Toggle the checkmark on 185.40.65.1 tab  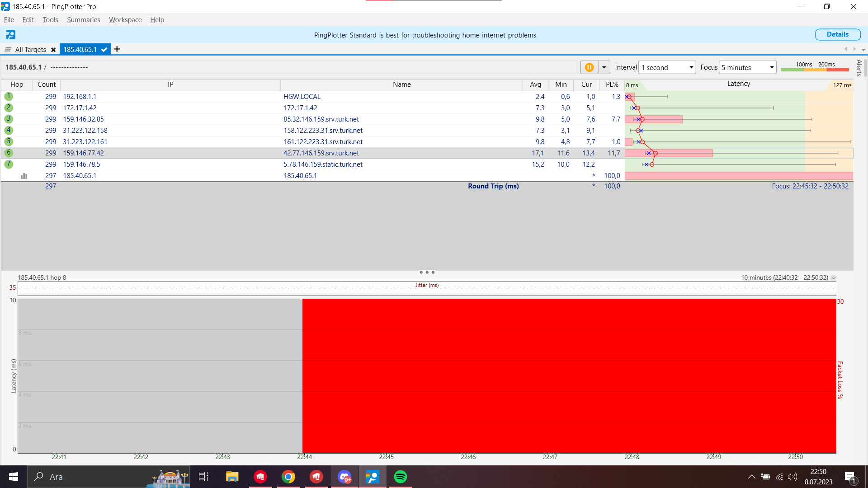(104, 50)
